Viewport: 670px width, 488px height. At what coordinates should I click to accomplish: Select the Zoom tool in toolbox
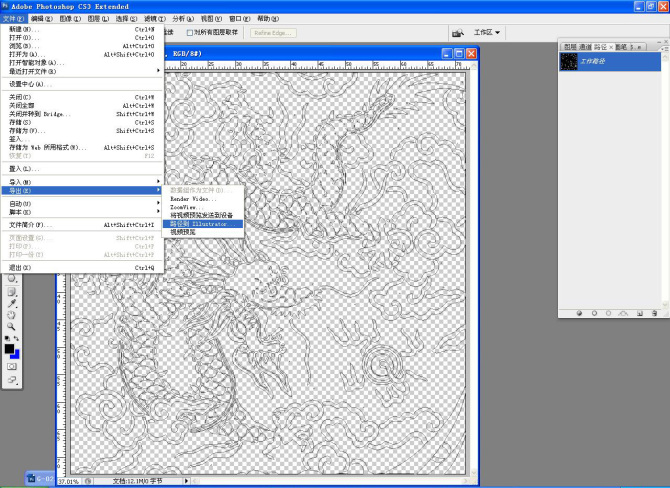(x=10, y=326)
